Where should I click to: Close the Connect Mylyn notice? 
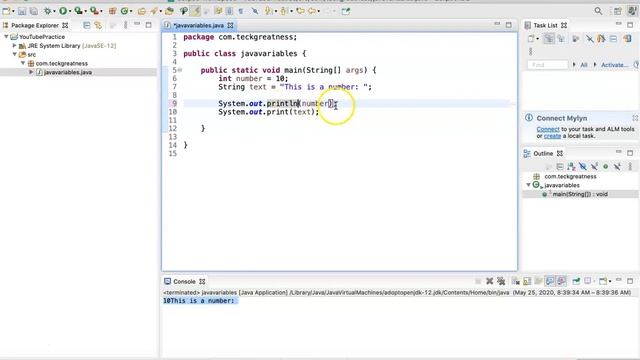pyautogui.click(x=635, y=118)
